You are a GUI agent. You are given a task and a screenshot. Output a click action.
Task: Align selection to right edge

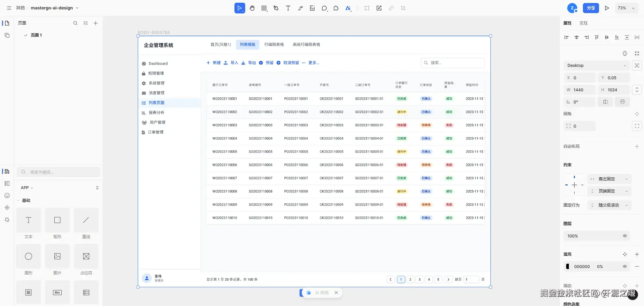tap(587, 37)
